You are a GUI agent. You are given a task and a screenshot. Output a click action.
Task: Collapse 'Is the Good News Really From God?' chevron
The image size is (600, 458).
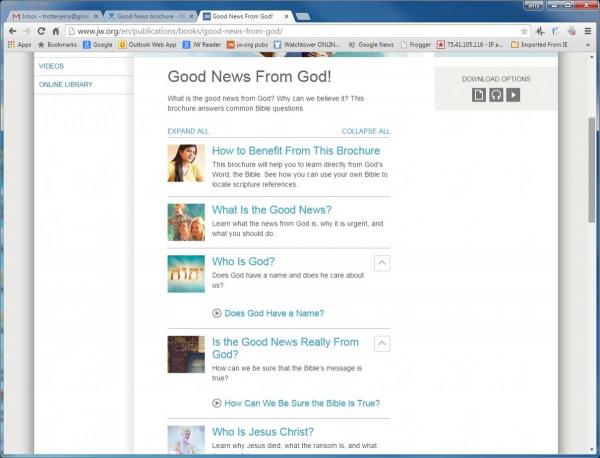point(381,343)
